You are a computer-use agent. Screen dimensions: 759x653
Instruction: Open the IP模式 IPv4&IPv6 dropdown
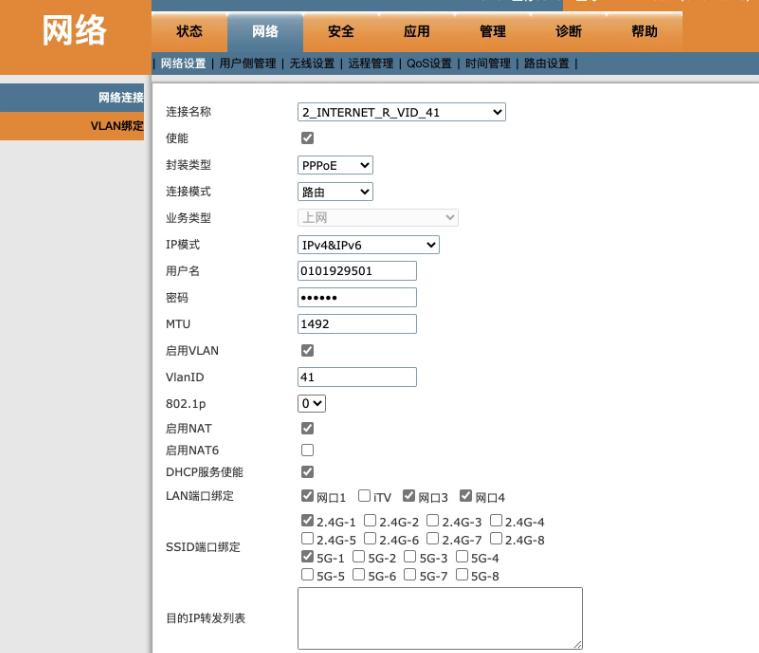point(368,245)
